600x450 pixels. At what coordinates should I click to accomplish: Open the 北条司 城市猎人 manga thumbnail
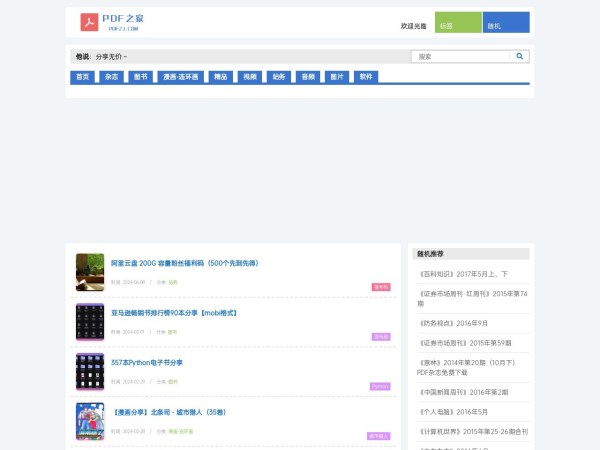point(90,420)
